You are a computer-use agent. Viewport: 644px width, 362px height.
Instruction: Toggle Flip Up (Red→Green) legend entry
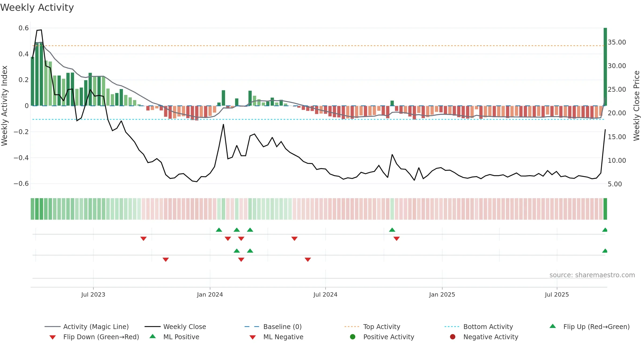pyautogui.click(x=589, y=327)
